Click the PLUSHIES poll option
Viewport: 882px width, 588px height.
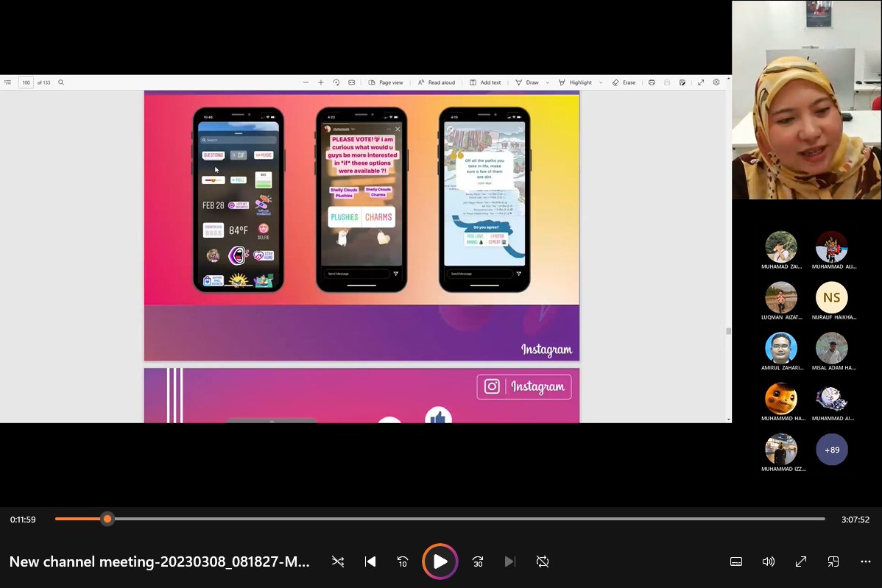345,217
